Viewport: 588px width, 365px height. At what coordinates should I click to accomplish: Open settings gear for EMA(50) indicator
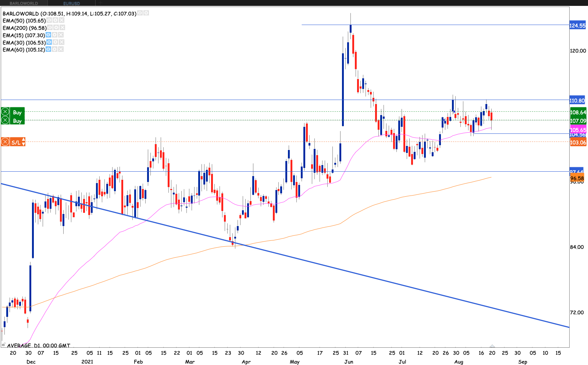pyautogui.click(x=56, y=21)
